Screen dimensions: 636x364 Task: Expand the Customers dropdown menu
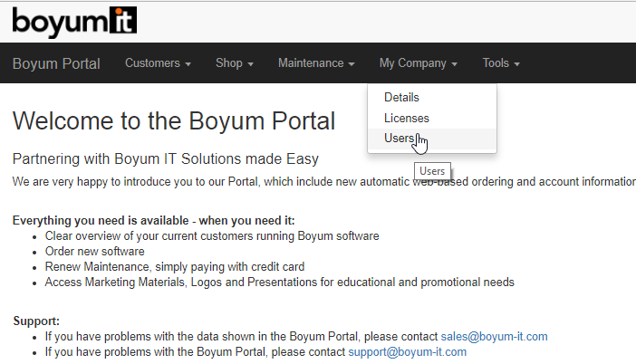(158, 63)
